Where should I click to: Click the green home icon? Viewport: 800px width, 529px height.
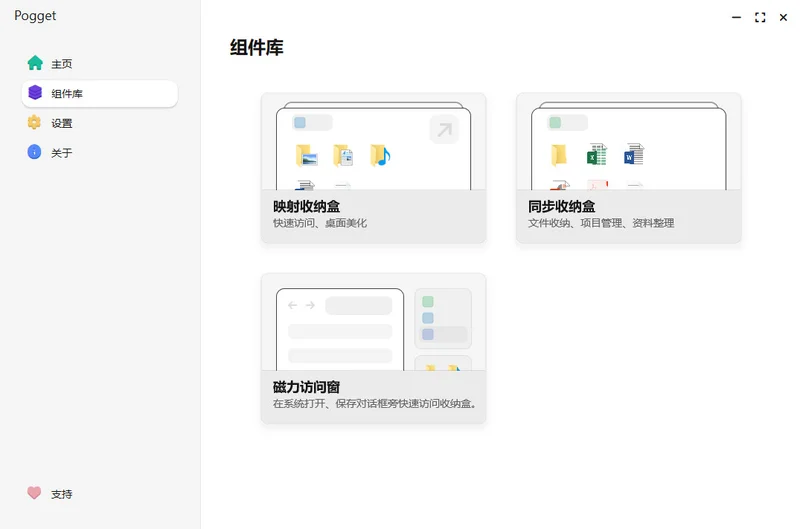pyautogui.click(x=35, y=63)
